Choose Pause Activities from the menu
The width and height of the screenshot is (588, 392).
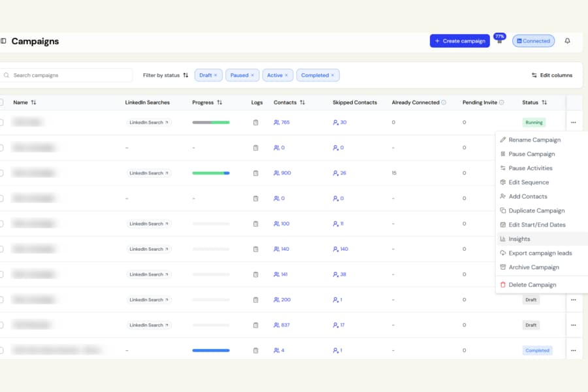tap(542, 168)
